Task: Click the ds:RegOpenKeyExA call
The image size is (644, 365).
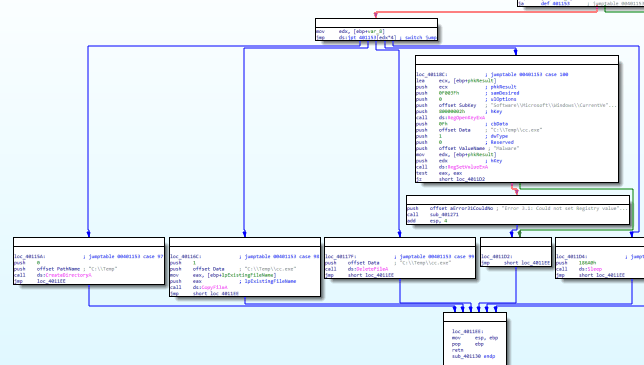Action: pyautogui.click(x=462, y=117)
